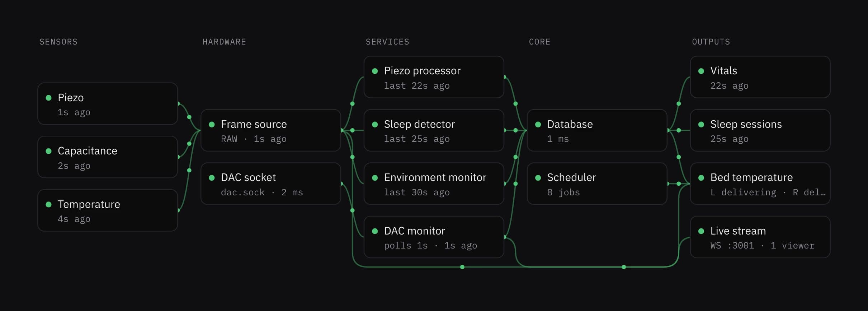The height and width of the screenshot is (311, 868).
Task: Click the "1 ms" Database latency
Action: point(558,139)
